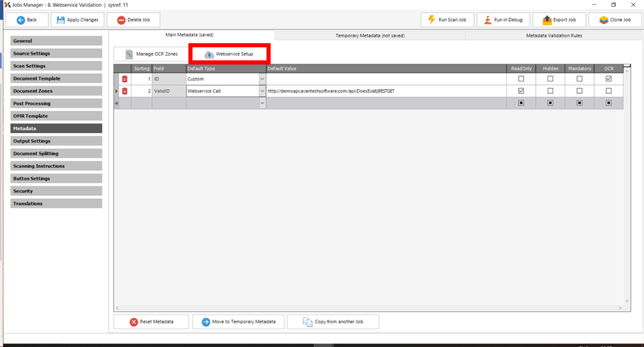Uncheck ReadOnly for the ValidID field
Viewport: 644px width, 347px height.
click(521, 91)
